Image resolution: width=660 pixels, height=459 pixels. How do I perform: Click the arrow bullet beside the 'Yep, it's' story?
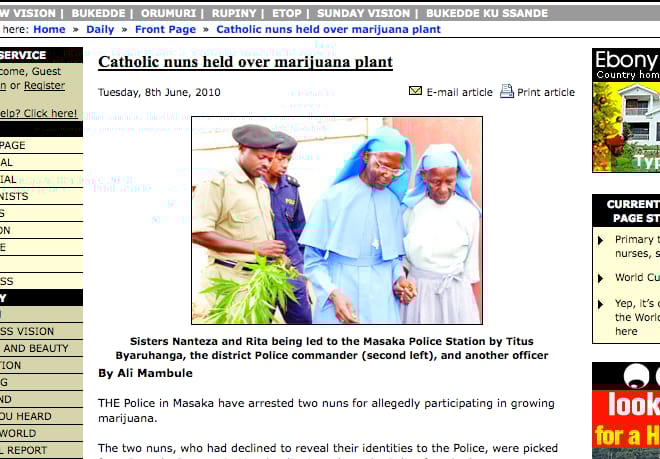click(601, 304)
